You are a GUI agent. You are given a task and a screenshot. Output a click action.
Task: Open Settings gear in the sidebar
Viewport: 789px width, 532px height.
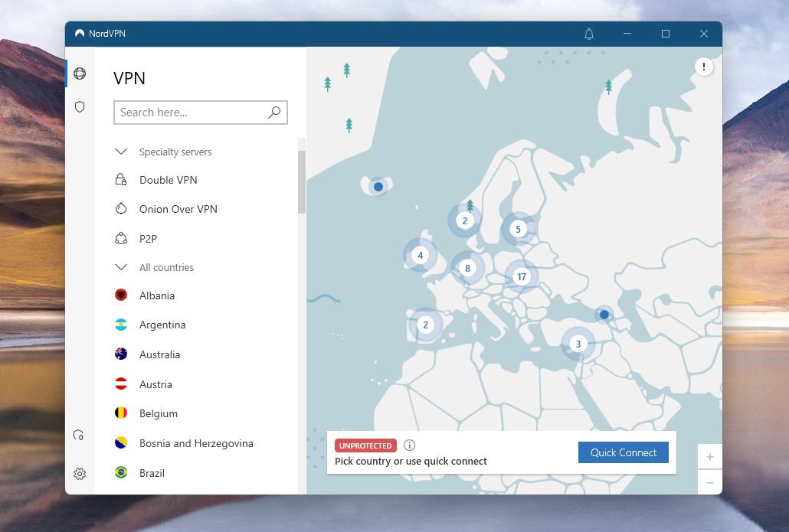pos(80,474)
